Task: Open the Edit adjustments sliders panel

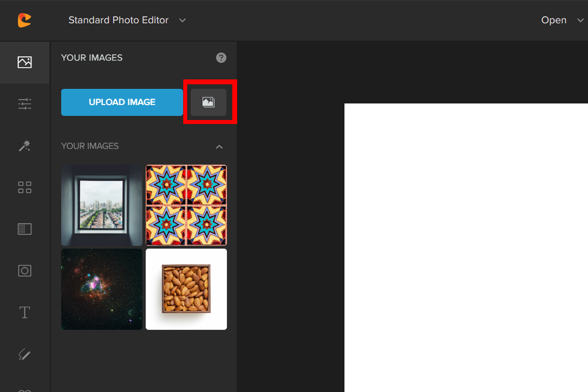Action: 24,104
